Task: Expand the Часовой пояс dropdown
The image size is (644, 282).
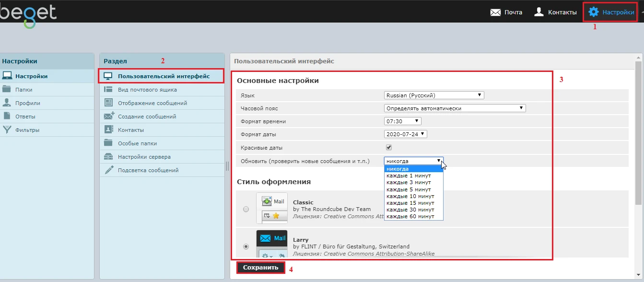Action: pyautogui.click(x=455, y=108)
